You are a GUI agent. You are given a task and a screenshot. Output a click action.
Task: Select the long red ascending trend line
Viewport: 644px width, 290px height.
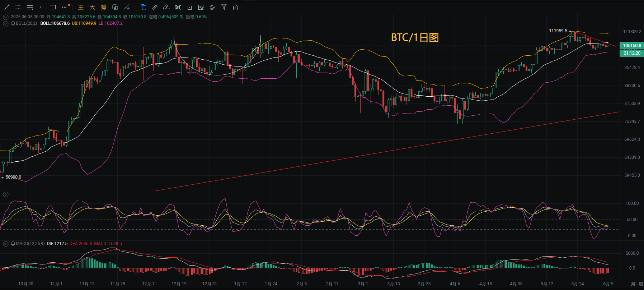click(x=387, y=151)
